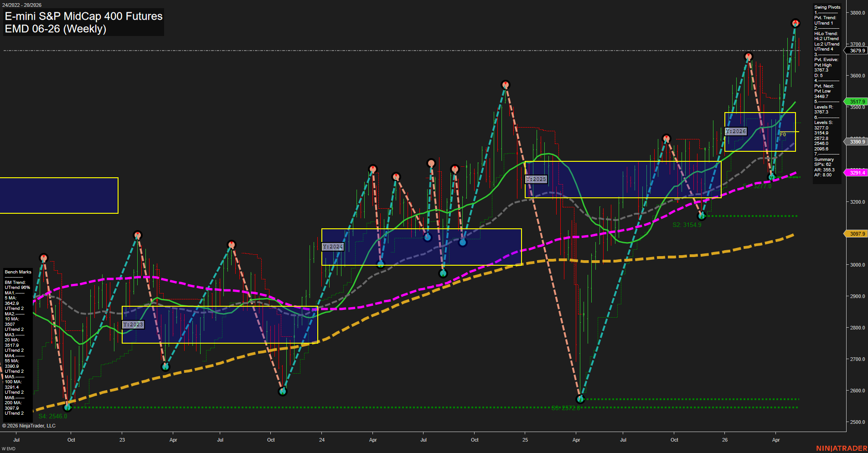The image size is (868, 453).
Task: Click the Y:2023 yearly range label
Action: (133, 324)
